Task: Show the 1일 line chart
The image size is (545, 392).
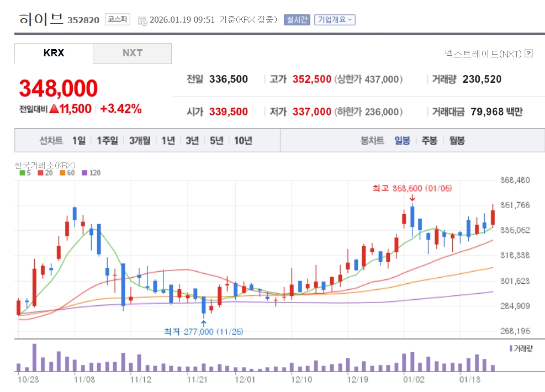Action: [79, 141]
